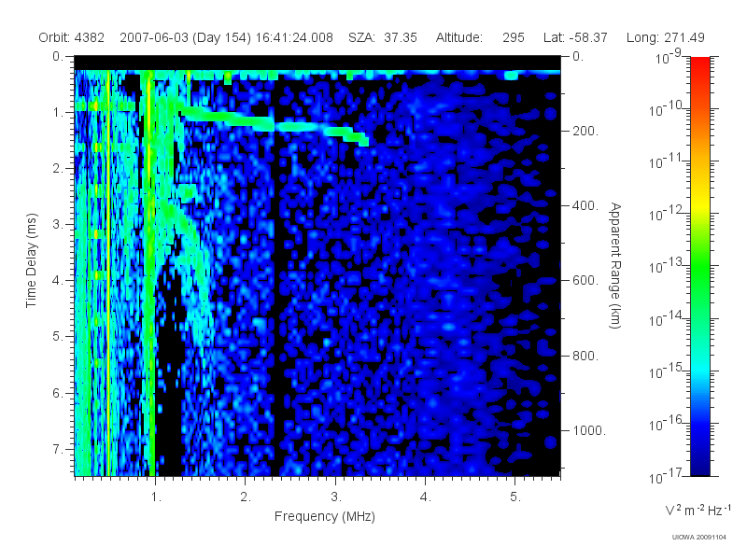Click the 10^-12 label on color scale
747x560 pixels.
(x=667, y=215)
